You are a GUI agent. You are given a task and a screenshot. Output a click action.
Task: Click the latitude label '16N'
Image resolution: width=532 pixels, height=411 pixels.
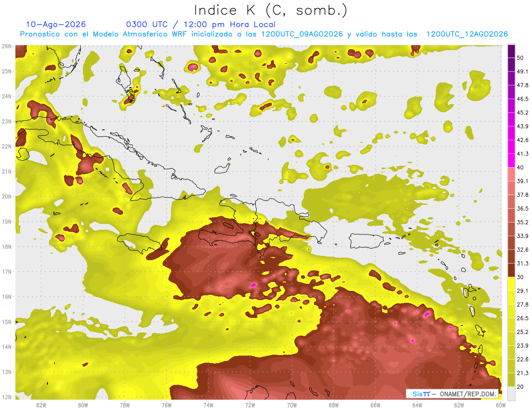click(7, 297)
